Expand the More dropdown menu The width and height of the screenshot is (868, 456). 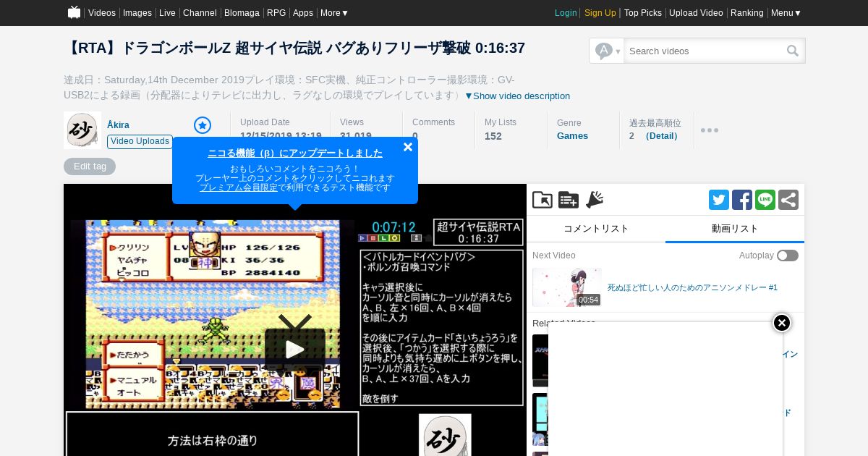(x=335, y=13)
